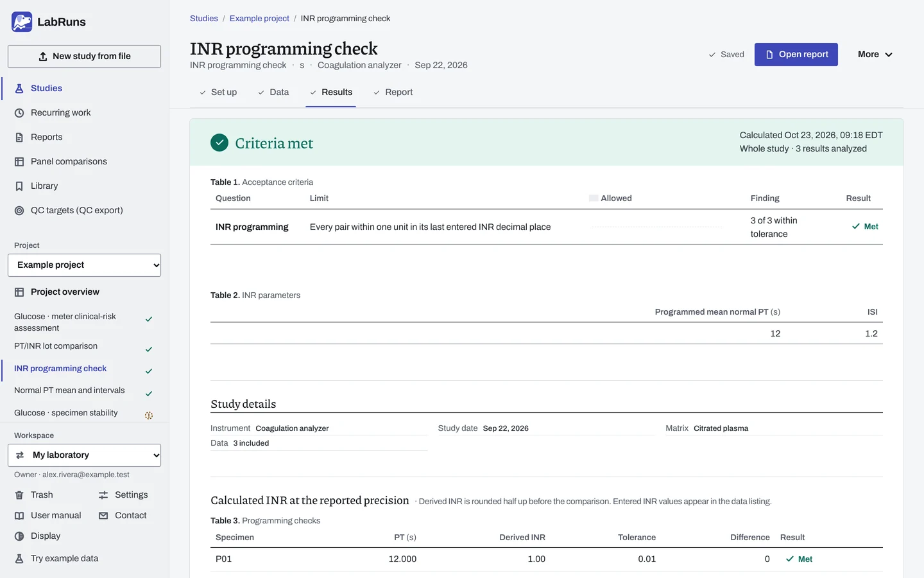Click Glucose specimen stability pending status icon
Viewport: 924px width, 578px height.
point(149,416)
